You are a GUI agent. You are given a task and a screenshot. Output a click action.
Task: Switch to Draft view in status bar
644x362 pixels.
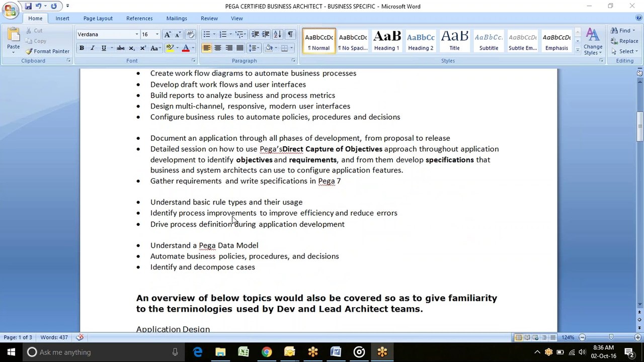coord(553,337)
